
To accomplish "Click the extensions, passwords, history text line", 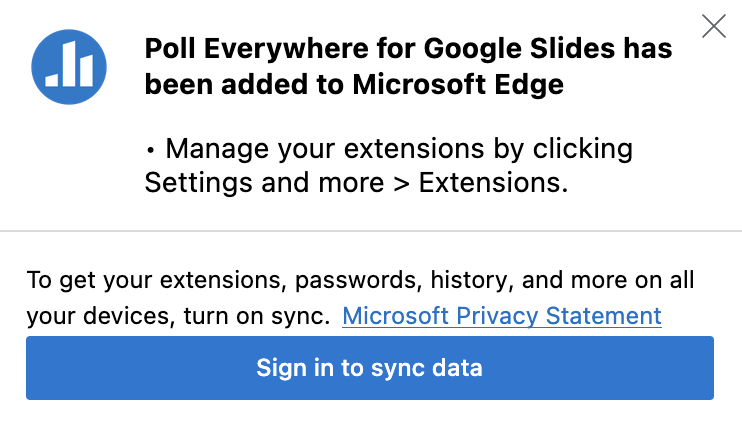I will (x=360, y=280).
